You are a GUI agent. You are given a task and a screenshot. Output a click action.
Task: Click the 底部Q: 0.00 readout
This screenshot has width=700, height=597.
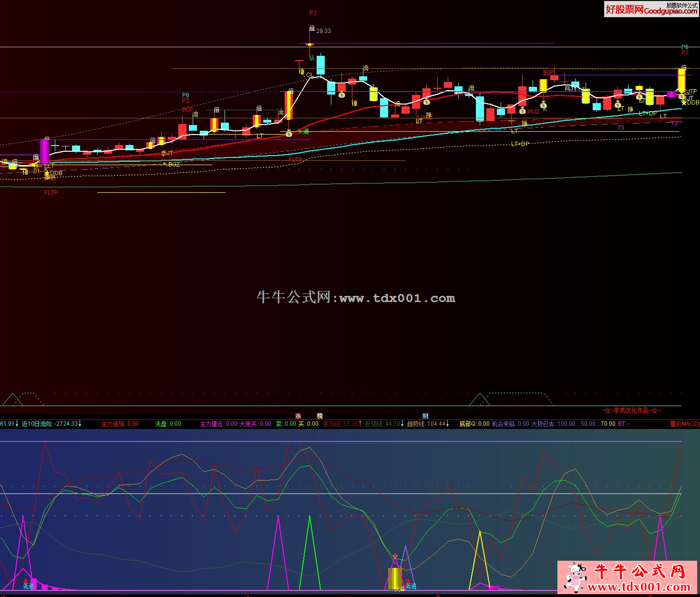coord(474,424)
